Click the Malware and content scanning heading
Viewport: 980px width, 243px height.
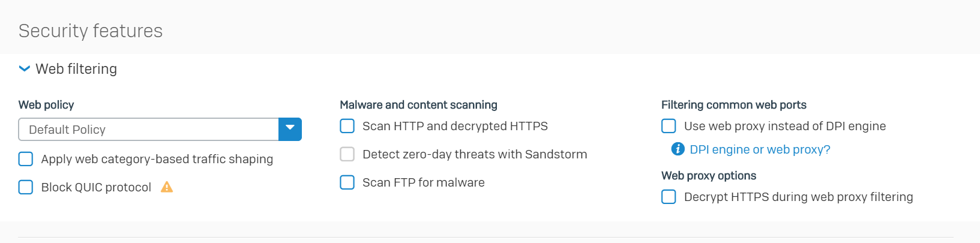(x=418, y=105)
